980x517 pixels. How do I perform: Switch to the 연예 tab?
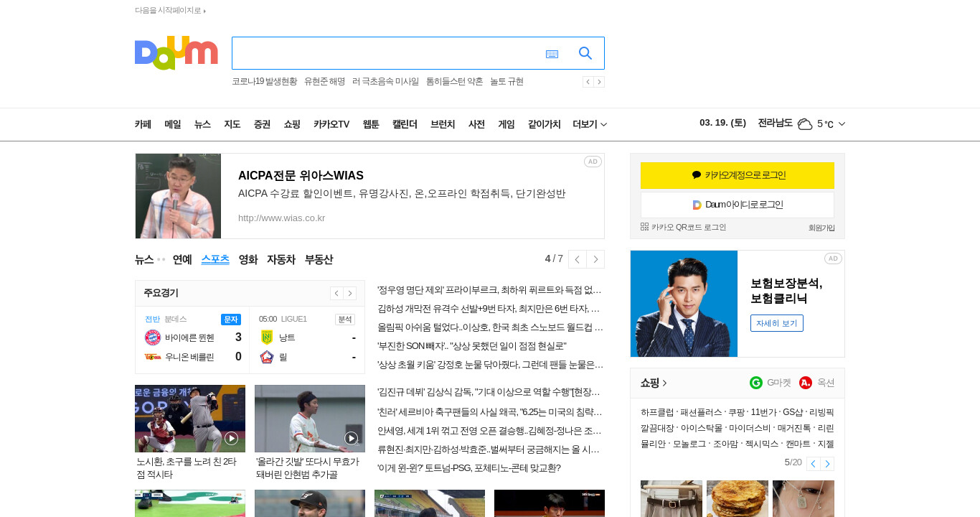[x=182, y=259]
